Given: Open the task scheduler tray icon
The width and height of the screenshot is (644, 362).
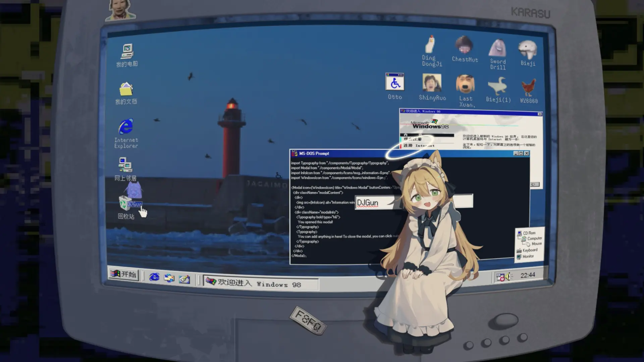Looking at the screenshot, I should point(500,277).
